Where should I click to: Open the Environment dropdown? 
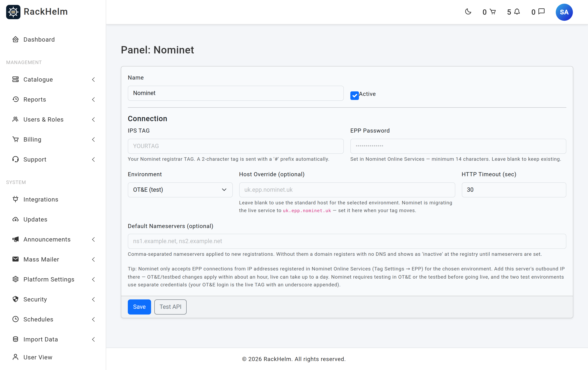180,190
